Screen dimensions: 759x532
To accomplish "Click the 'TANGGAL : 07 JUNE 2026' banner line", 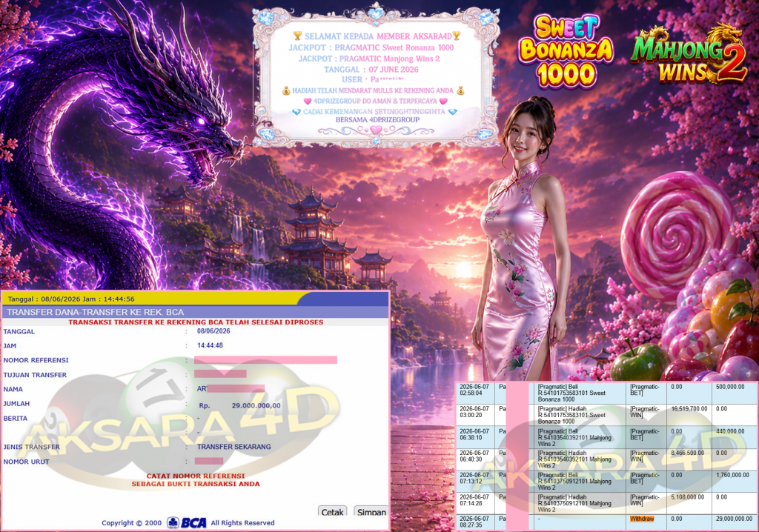I will [x=371, y=70].
